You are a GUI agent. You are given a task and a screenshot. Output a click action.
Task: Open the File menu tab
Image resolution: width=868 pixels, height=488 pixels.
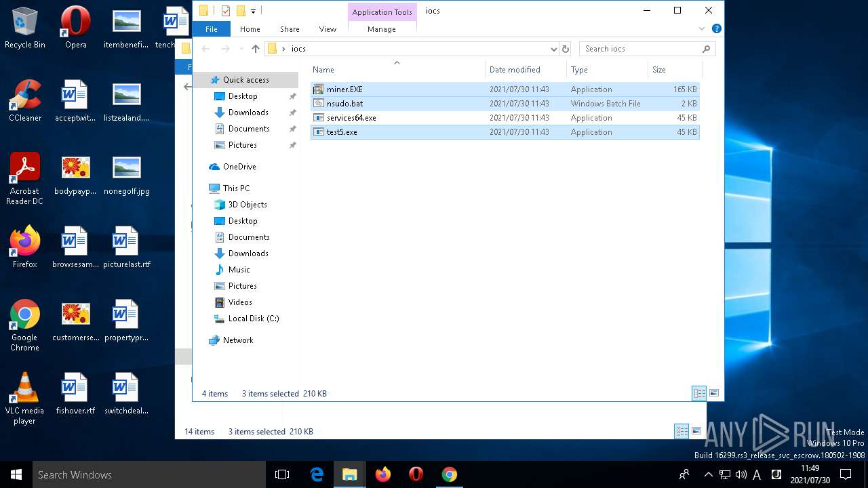tap(212, 29)
